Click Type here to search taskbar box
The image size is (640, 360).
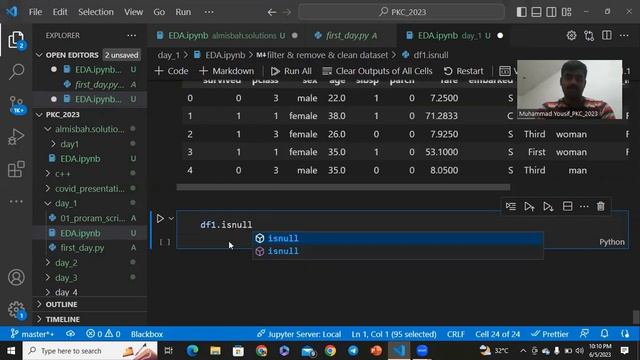point(90,351)
